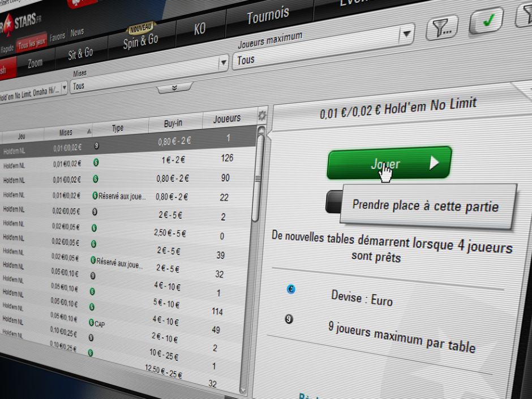The image size is (532, 399).
Task: Open the Joueurs maximum dropdown
Action: (x=323, y=48)
